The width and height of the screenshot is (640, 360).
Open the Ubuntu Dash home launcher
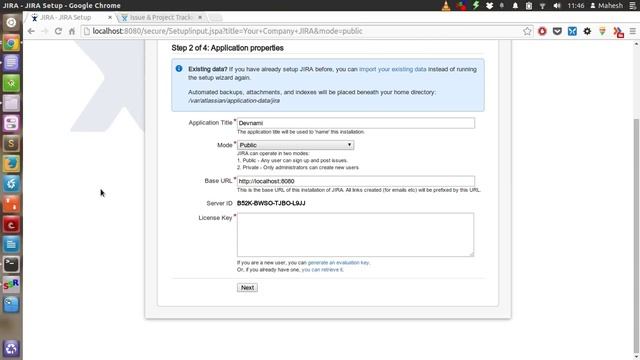coord(11,22)
